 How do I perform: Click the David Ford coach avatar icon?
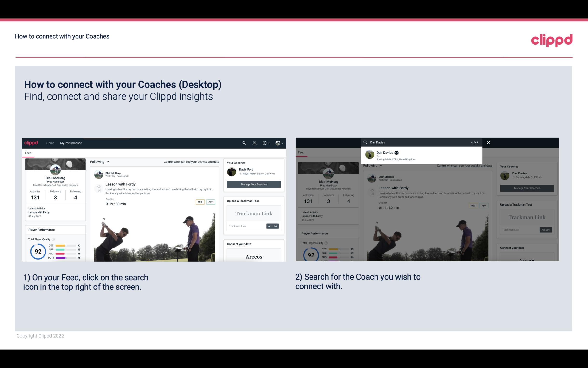pos(232,171)
